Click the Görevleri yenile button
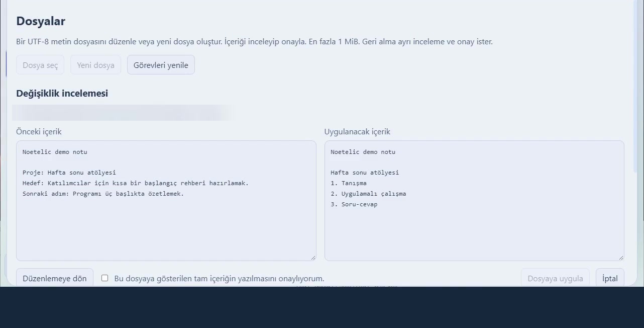644x328 pixels. [161, 65]
